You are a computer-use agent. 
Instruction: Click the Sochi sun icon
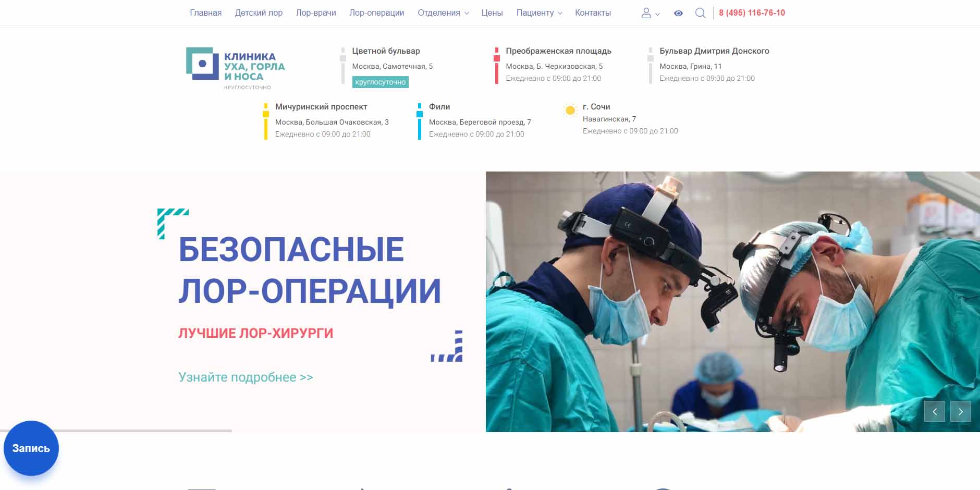coord(570,110)
